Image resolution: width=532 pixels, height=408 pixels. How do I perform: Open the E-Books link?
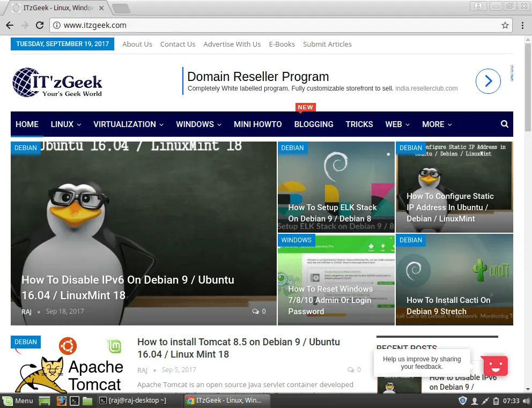(x=282, y=44)
